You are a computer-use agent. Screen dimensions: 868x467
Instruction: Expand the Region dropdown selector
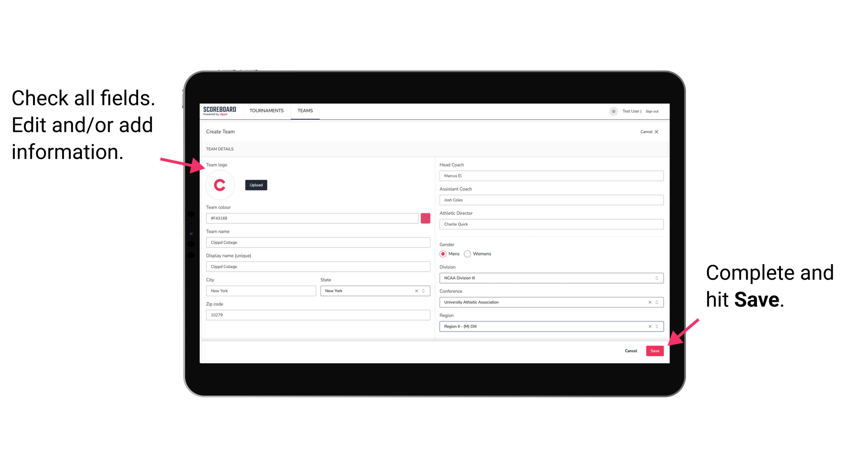point(656,326)
